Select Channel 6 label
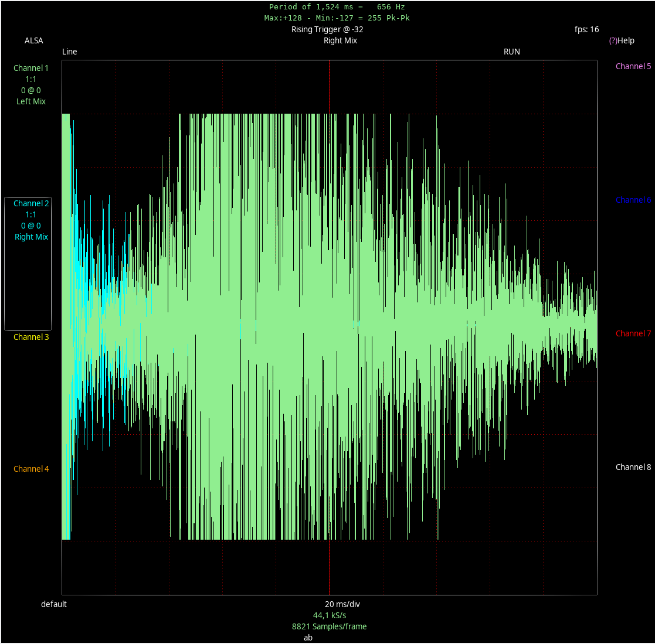Image resolution: width=655 pixels, height=644 pixels. (633, 200)
